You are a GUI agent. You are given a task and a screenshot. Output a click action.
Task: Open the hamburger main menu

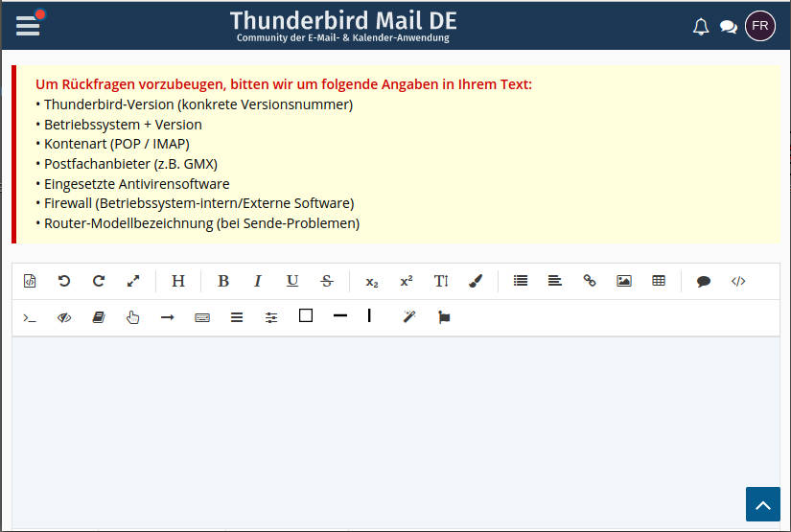28,26
